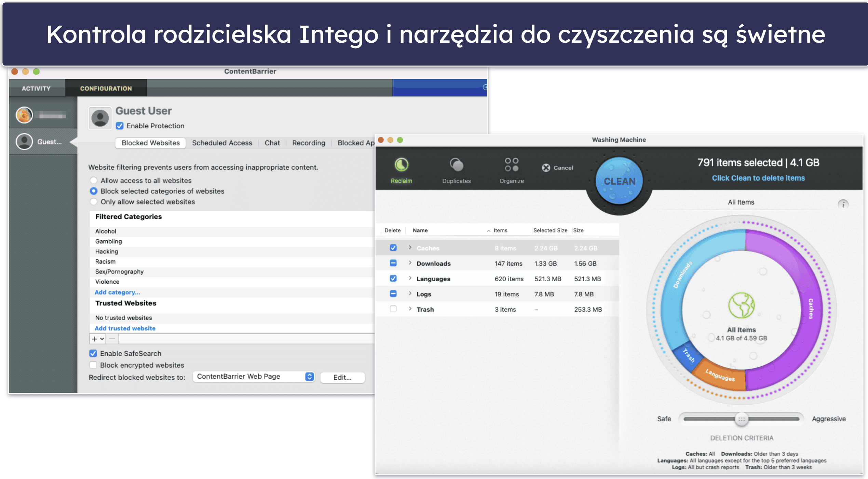Open the Chat tab

[x=272, y=143]
